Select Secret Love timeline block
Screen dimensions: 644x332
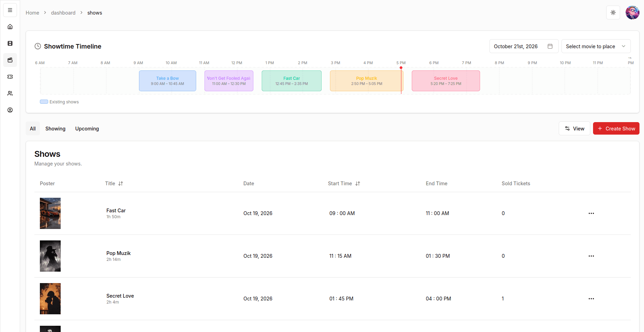click(x=446, y=81)
